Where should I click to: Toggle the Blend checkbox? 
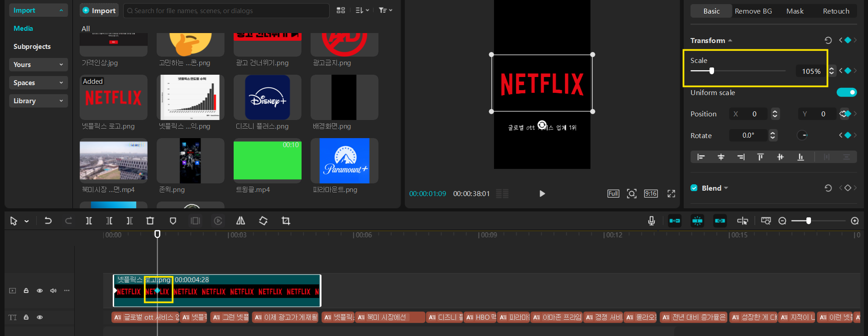(x=694, y=188)
